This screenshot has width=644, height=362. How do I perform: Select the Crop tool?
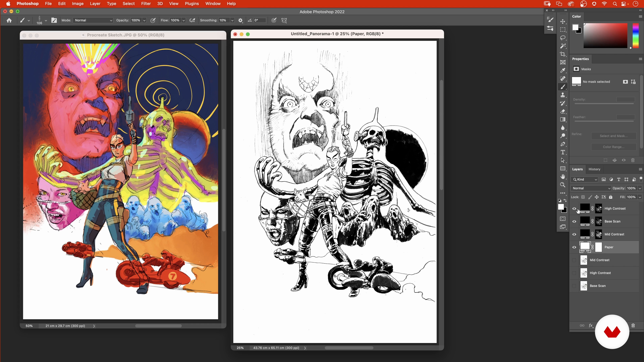tap(563, 54)
